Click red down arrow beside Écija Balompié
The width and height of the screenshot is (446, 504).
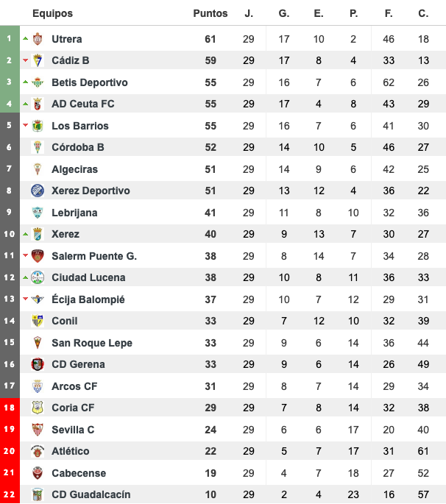point(26,299)
